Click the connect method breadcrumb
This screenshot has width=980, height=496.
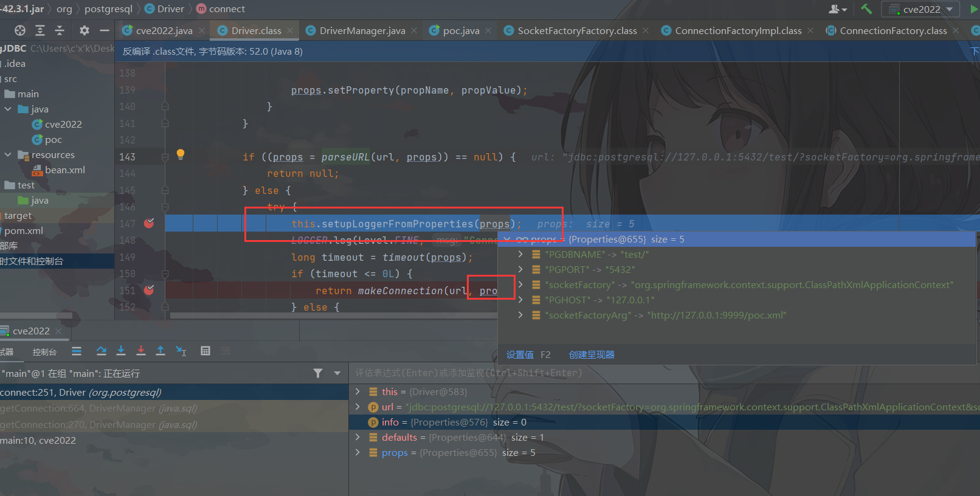[221, 9]
